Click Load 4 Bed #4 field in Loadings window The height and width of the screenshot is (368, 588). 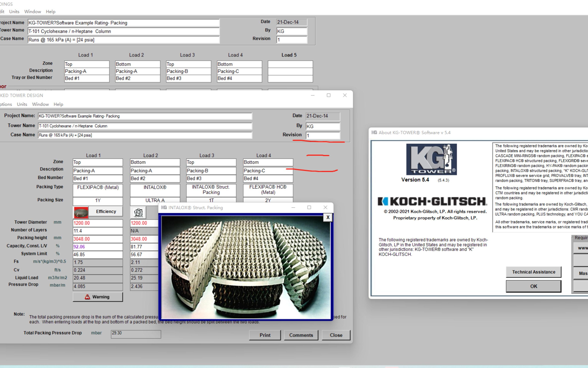tap(239, 78)
